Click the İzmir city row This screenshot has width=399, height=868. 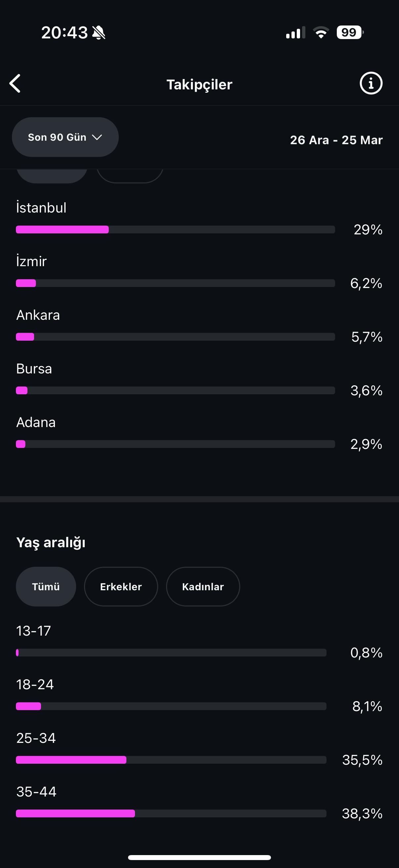[199, 272]
